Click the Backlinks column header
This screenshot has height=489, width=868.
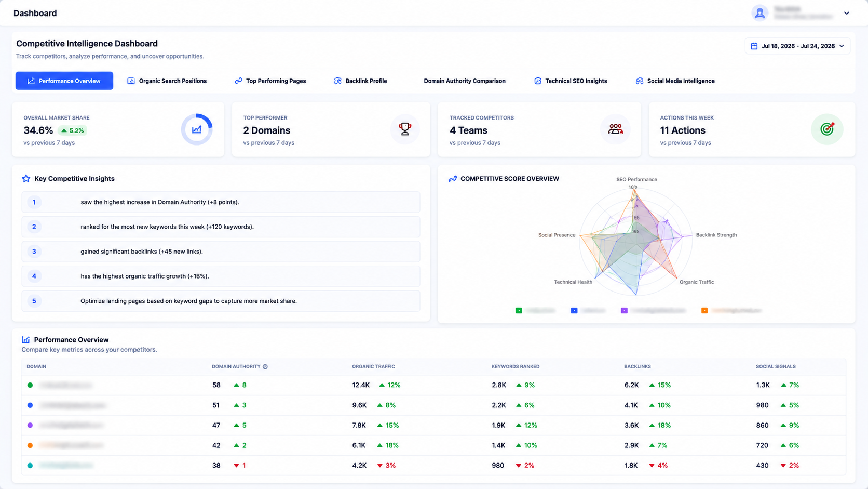pyautogui.click(x=638, y=367)
